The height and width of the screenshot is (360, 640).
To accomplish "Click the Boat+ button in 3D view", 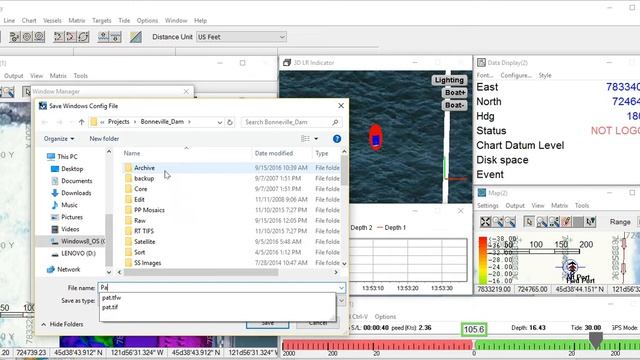I will 454,93.
